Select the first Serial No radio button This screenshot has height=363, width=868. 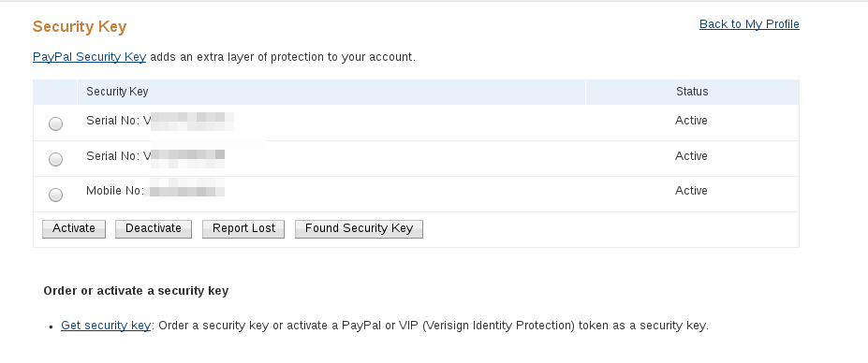tap(55, 123)
